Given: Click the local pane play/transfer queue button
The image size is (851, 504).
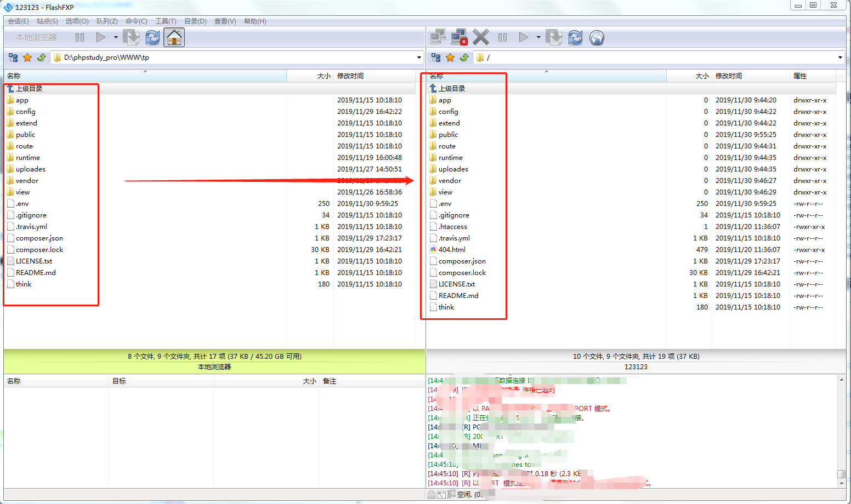Looking at the screenshot, I should point(101,38).
